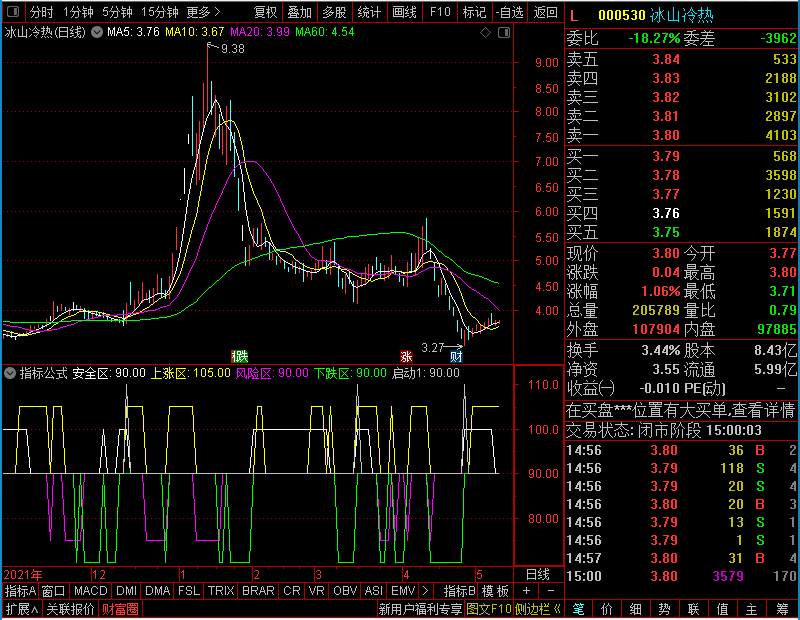Select the 窗口 tab
The width and height of the screenshot is (800, 620).
pos(54,591)
